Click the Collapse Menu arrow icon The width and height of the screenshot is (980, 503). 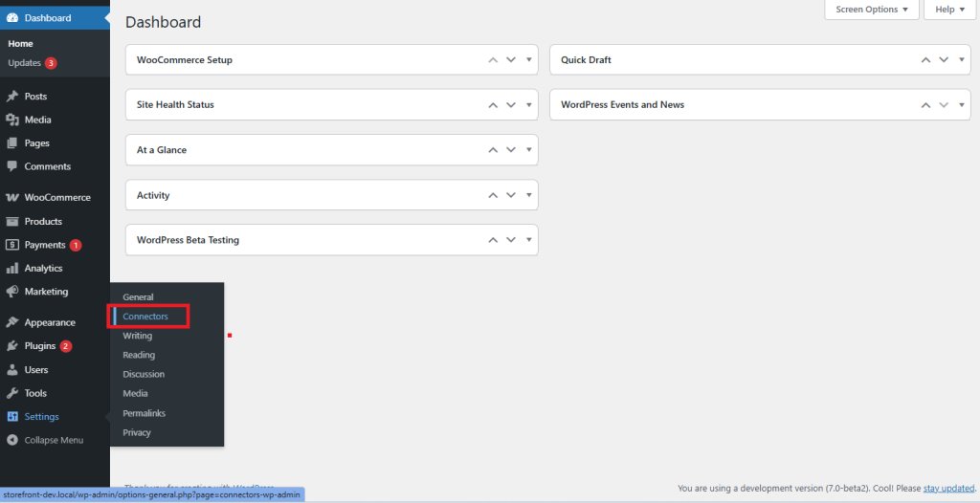pos(12,440)
